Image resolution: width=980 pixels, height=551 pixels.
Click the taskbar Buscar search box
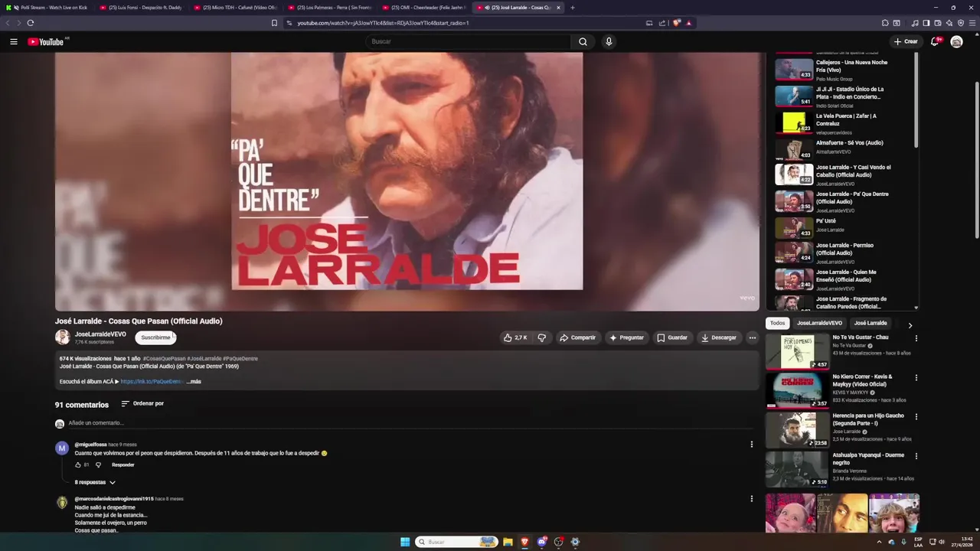pos(456,542)
